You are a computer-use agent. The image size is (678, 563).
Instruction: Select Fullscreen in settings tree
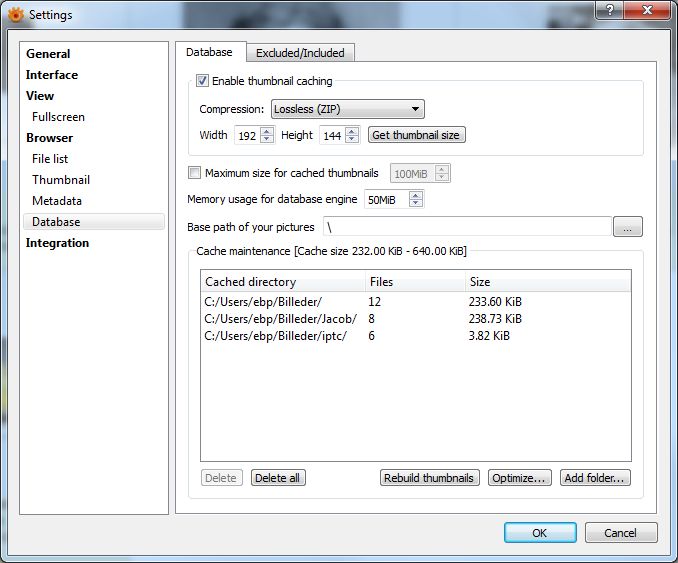58,117
